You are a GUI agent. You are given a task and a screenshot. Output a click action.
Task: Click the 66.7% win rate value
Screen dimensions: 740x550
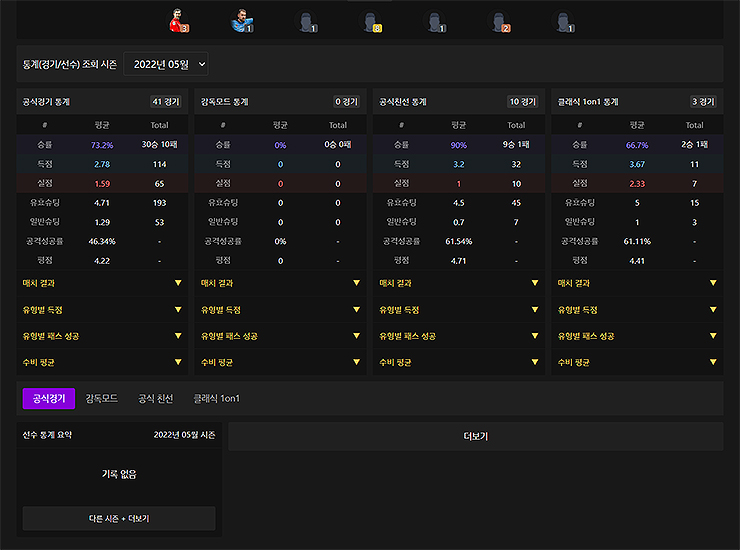coord(637,145)
